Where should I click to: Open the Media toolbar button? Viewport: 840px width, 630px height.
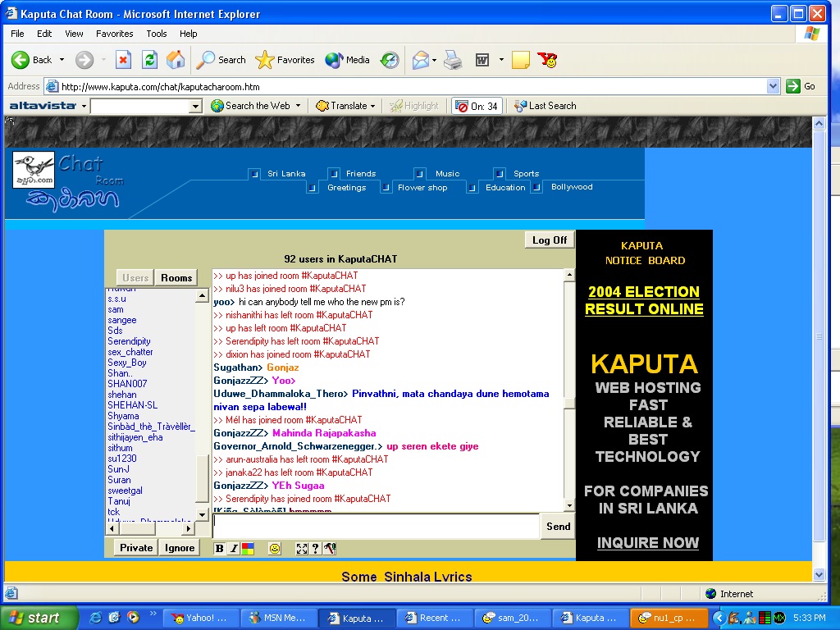pyautogui.click(x=347, y=60)
